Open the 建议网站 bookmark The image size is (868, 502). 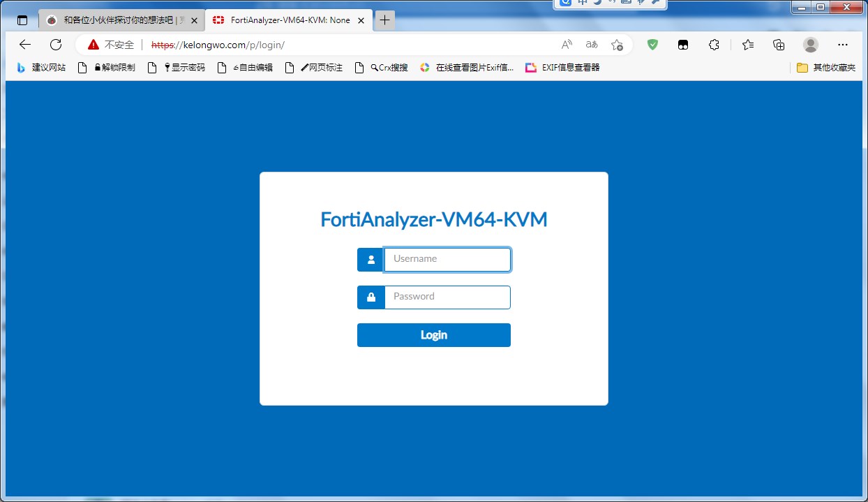coord(42,68)
